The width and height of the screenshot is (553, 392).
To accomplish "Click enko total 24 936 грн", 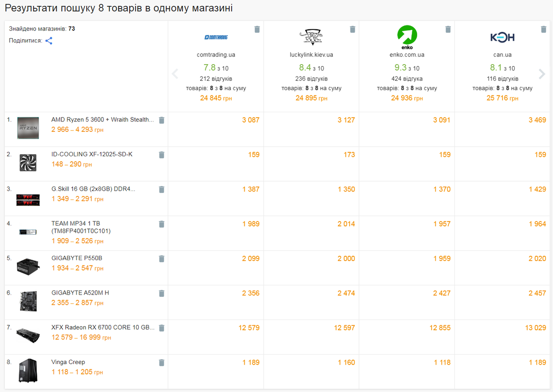I will pyautogui.click(x=407, y=98).
